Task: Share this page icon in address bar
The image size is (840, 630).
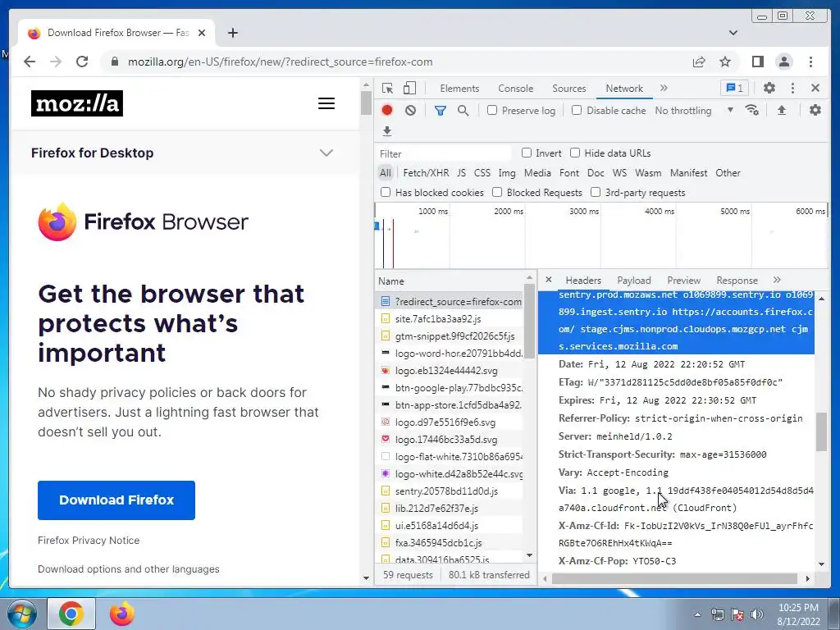Action: click(699, 62)
